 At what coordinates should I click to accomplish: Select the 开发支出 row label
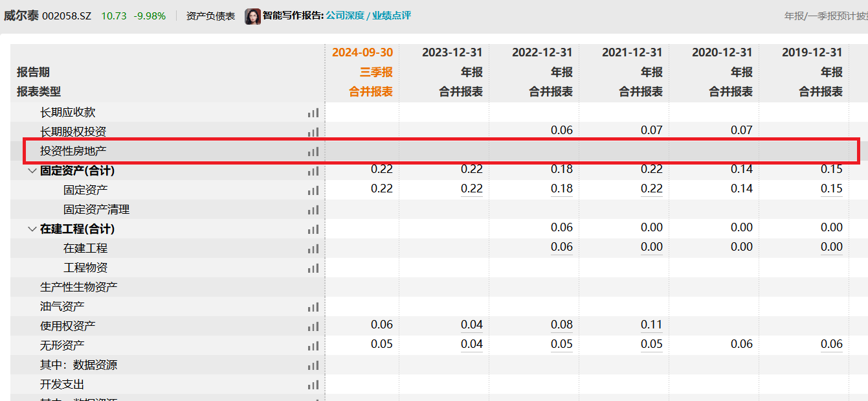pos(62,385)
